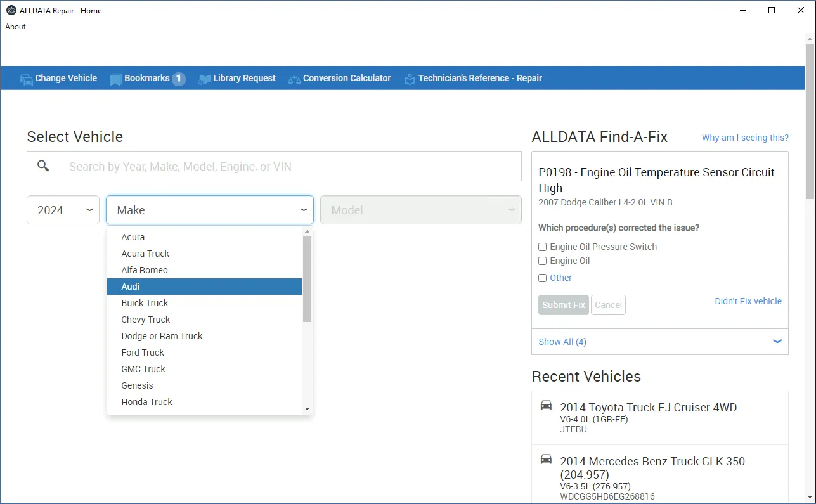
Task: Click the Submit Fix button
Action: [564, 305]
